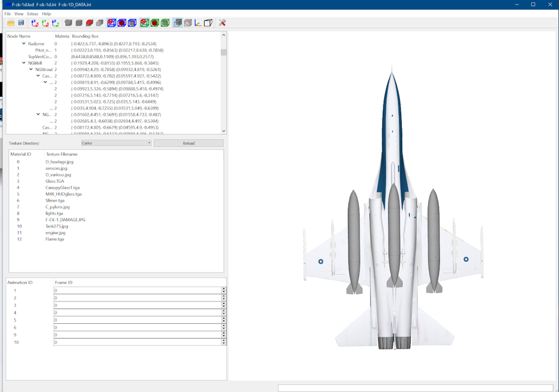The image size is (559, 392).
Task: Click the open file folder icon
Action: (11, 23)
